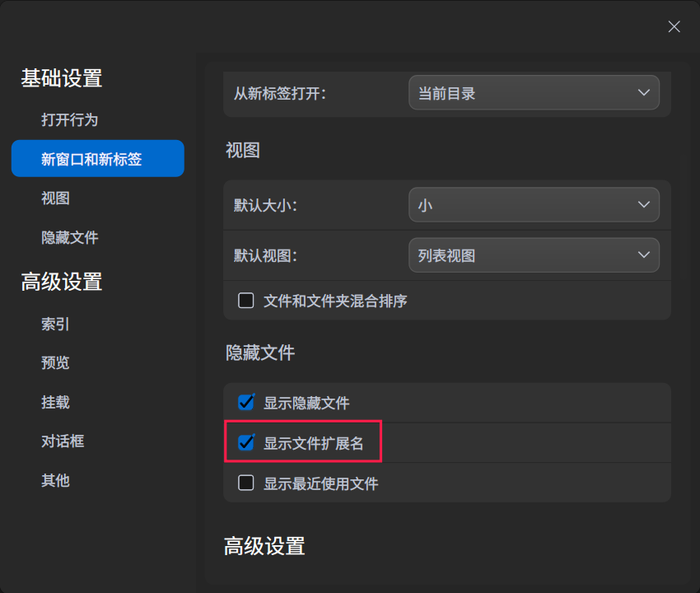Click the 从新标签打开 label
This screenshot has width=700, height=593.
[x=280, y=93]
